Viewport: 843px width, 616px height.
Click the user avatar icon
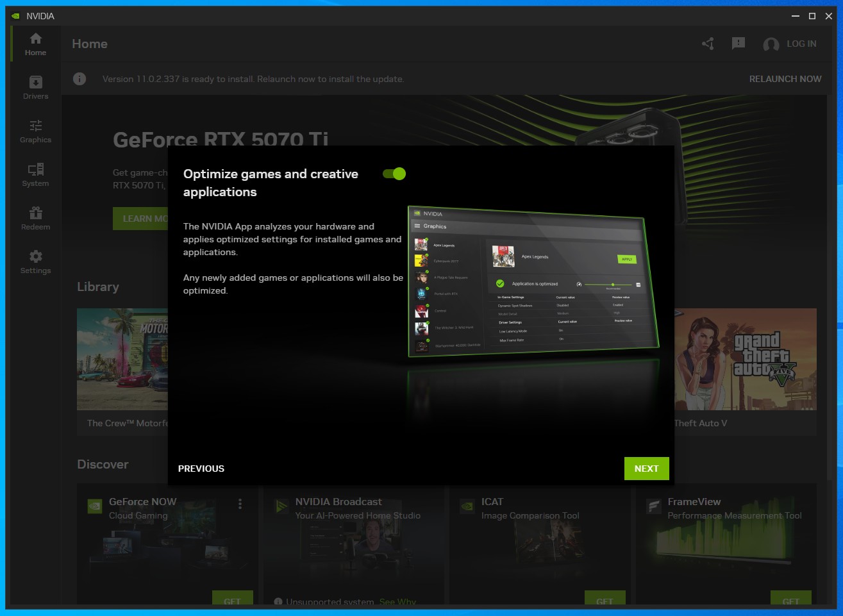771,44
